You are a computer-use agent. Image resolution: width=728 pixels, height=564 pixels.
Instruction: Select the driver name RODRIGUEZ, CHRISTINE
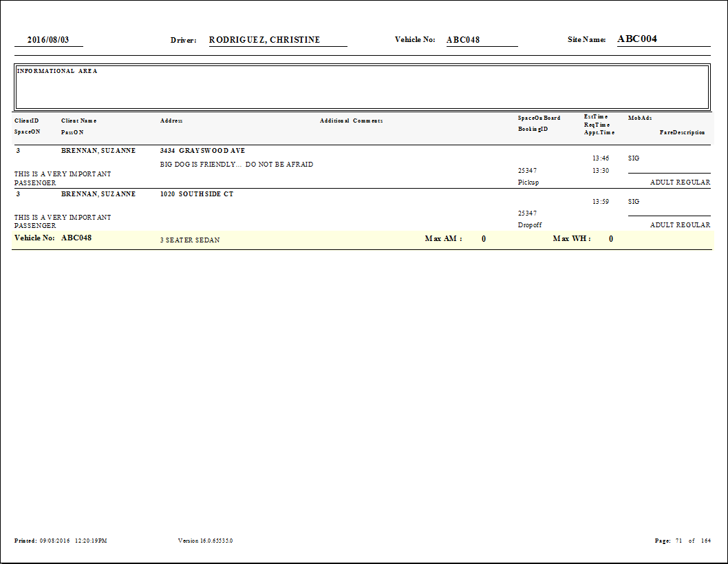point(265,39)
